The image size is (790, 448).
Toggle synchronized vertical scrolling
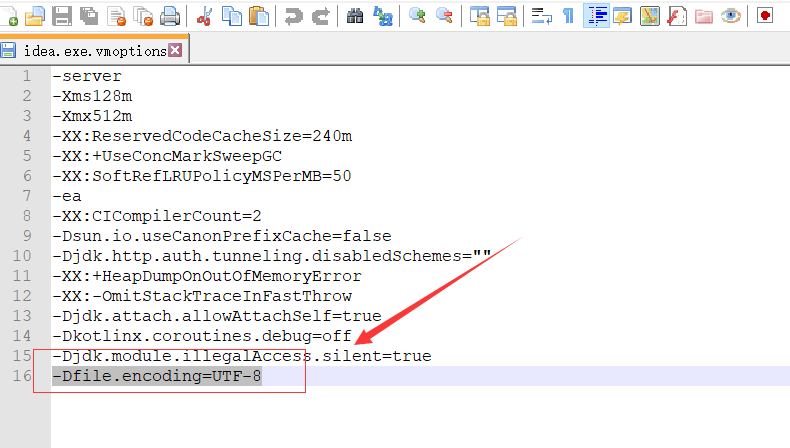(x=480, y=16)
